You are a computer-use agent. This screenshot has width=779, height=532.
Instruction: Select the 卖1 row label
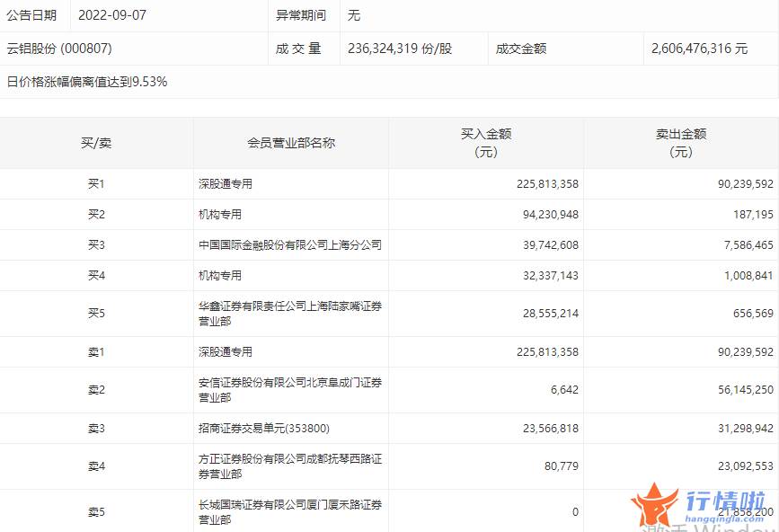(96, 352)
